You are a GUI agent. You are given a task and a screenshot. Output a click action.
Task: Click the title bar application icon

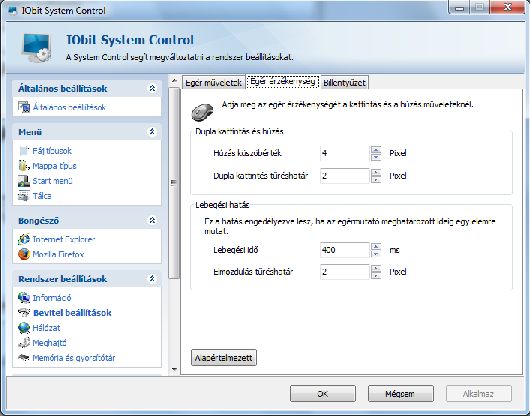coord(13,10)
